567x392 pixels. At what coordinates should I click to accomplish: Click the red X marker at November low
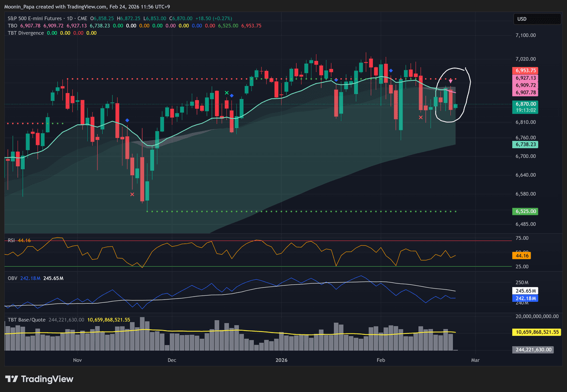132,194
